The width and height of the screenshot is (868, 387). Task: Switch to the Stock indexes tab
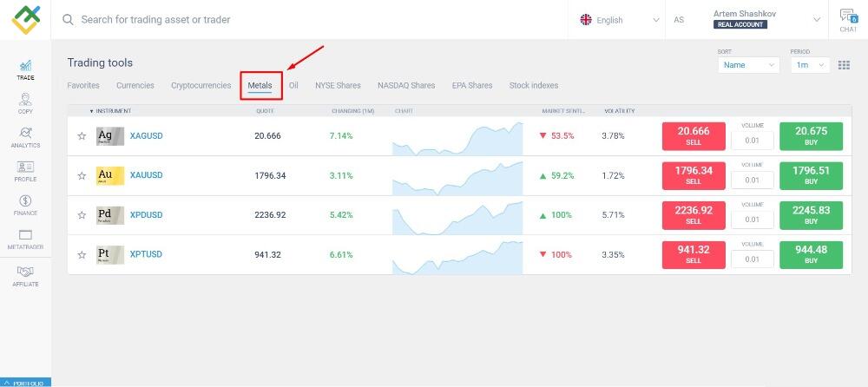534,86
